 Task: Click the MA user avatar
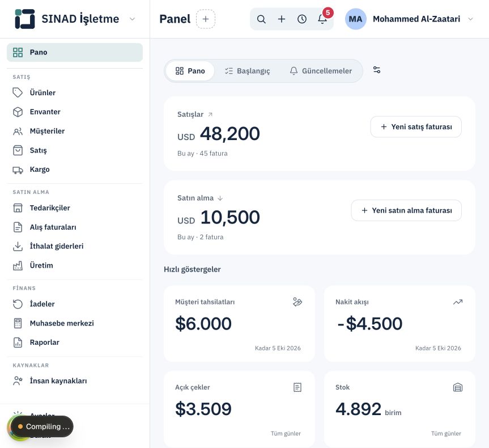pyautogui.click(x=355, y=19)
